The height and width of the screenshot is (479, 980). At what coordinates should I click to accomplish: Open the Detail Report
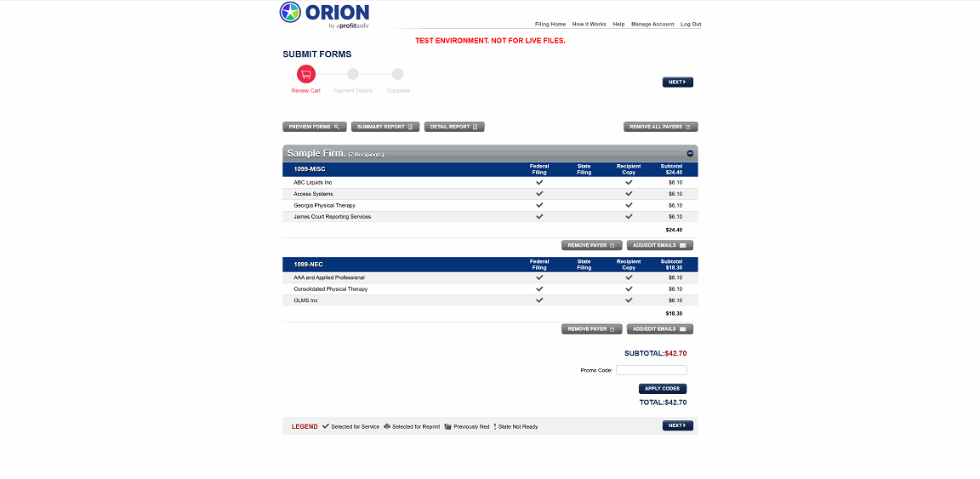[x=454, y=127]
